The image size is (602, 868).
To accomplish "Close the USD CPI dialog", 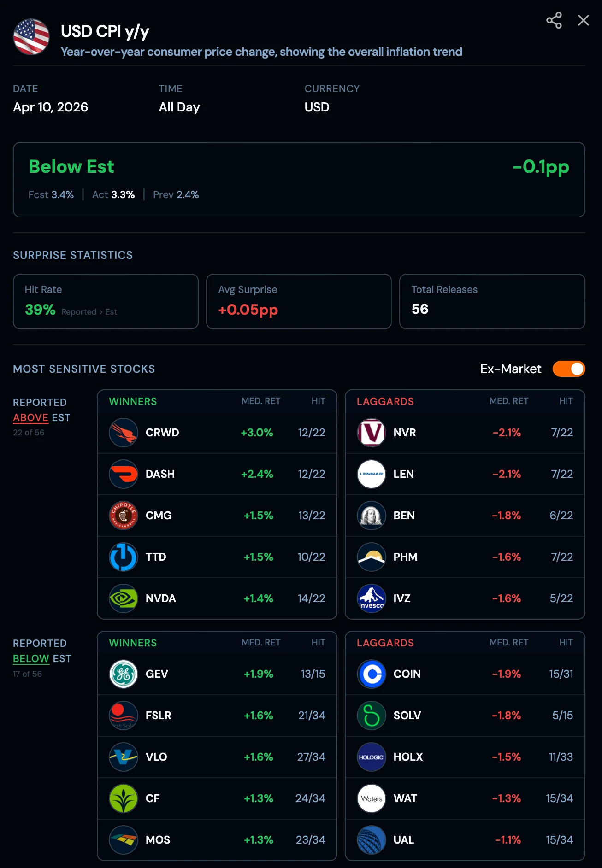I will [x=583, y=20].
